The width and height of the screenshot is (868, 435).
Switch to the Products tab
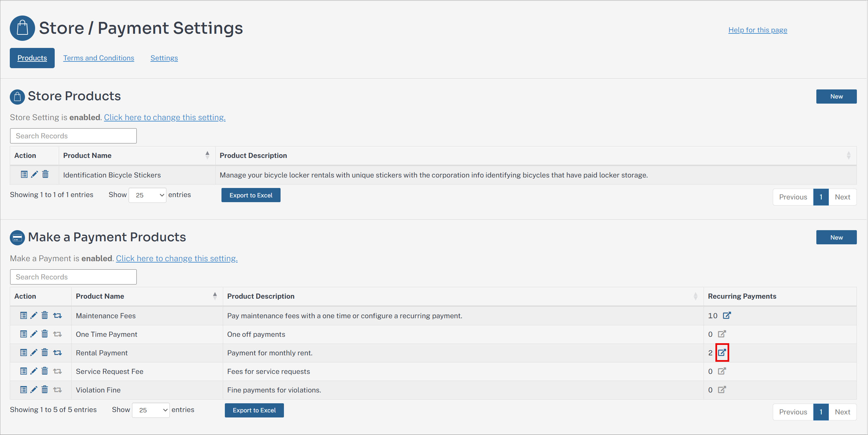click(32, 58)
